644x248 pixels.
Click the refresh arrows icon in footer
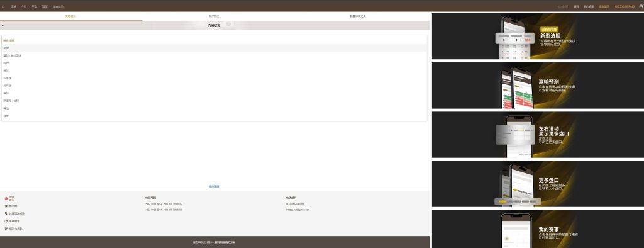6,221
